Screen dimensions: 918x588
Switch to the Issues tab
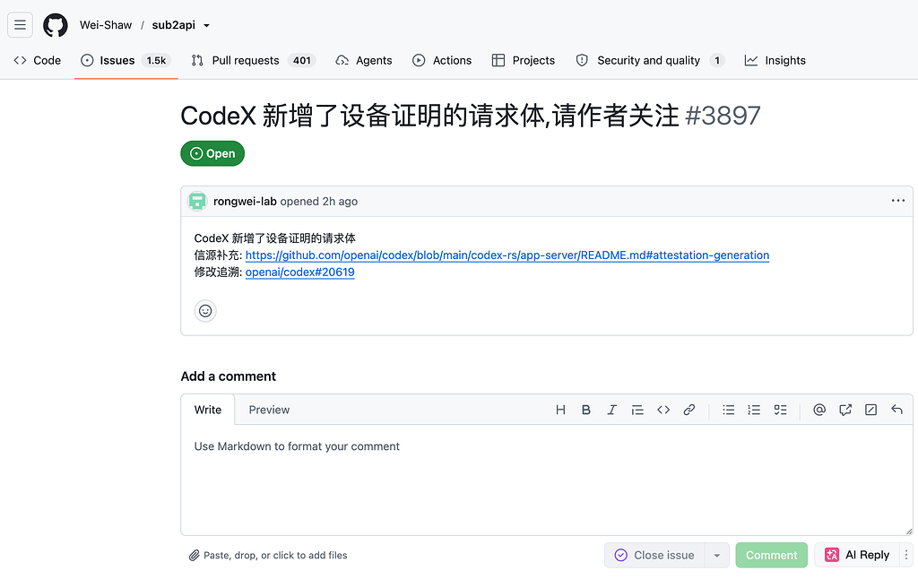tap(126, 60)
